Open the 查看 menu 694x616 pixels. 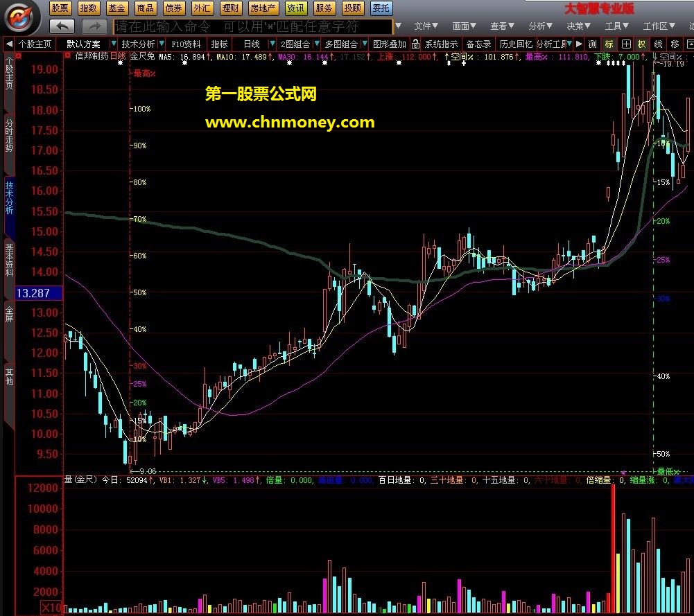pyautogui.click(x=502, y=26)
